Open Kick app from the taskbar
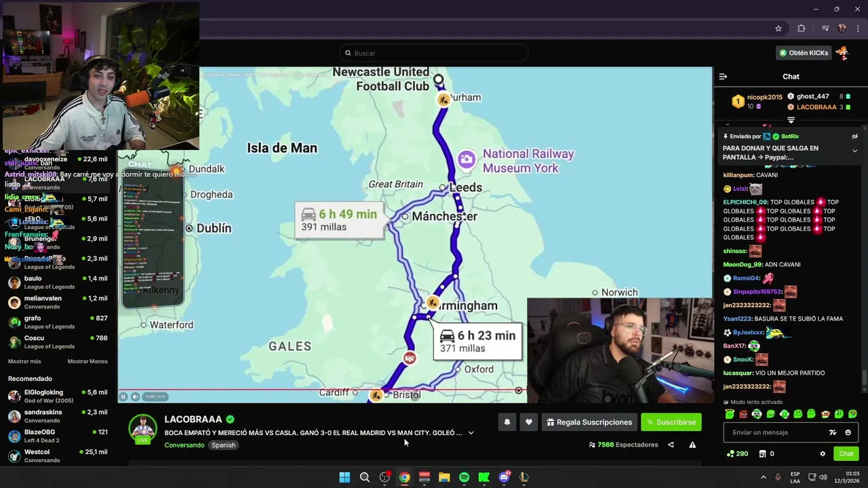 484,477
